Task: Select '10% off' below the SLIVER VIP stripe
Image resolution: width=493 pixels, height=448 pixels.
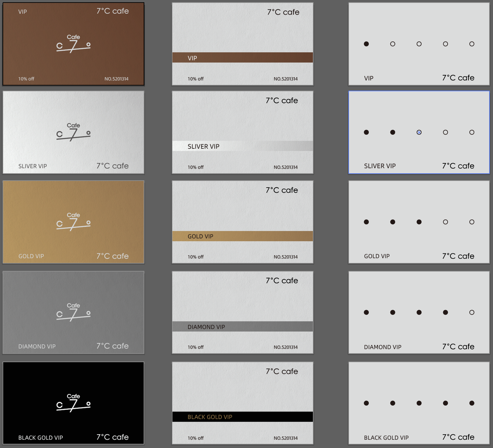Action: [x=196, y=167]
